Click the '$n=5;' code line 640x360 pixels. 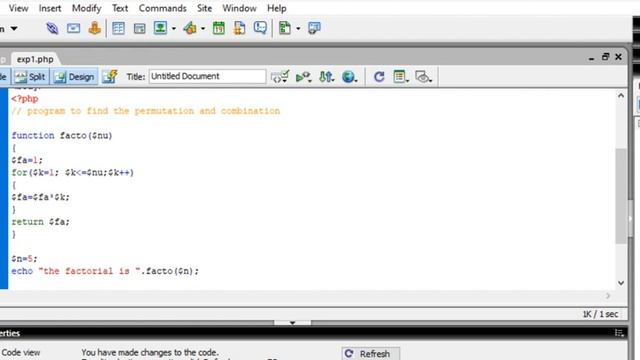click(x=24, y=259)
